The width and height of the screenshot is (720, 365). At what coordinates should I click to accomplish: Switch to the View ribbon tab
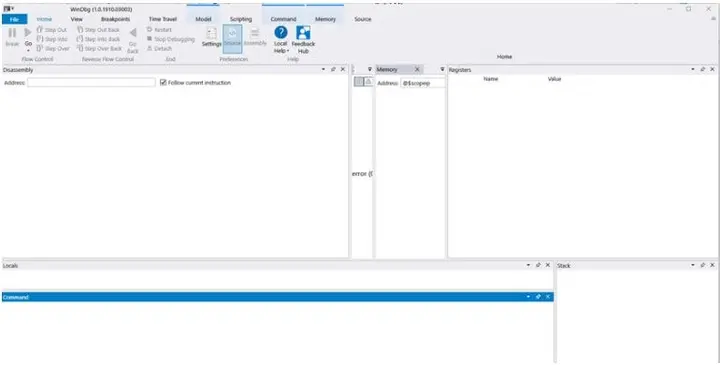(x=77, y=19)
